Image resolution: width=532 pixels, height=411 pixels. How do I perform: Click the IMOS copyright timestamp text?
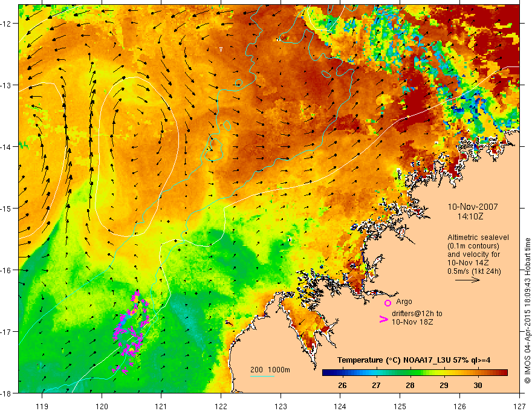pos(527,312)
